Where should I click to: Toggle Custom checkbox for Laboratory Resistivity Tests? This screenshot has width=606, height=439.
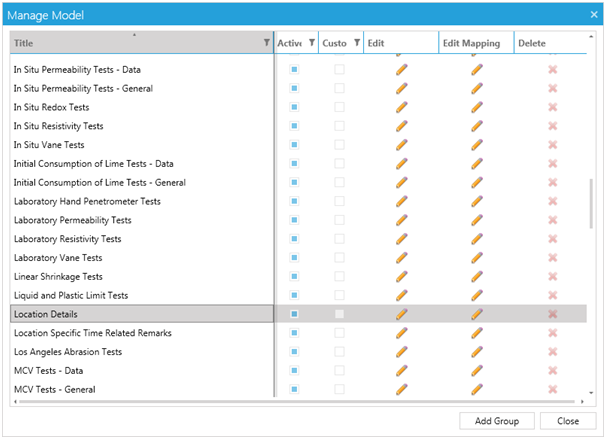pos(340,239)
